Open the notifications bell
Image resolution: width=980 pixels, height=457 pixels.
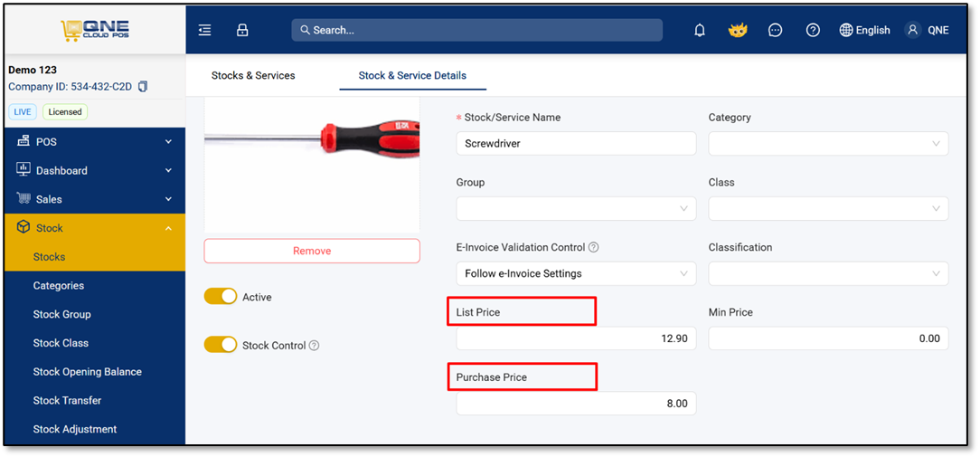(x=700, y=30)
